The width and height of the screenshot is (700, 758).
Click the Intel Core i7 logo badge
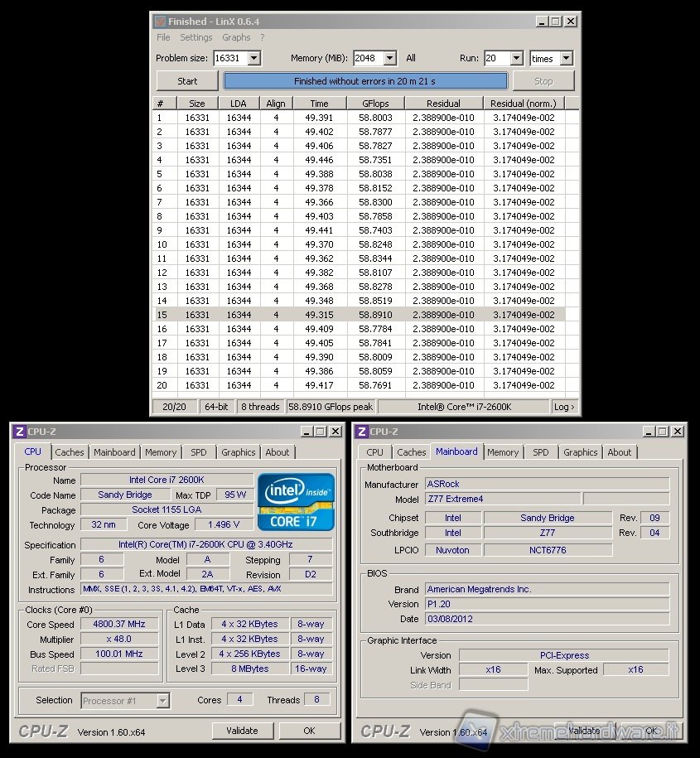tap(296, 501)
